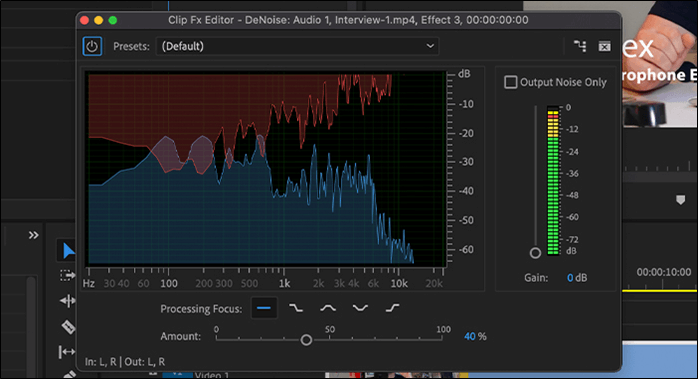Select the flat all-frequencies Processing Focus

[x=264, y=308]
